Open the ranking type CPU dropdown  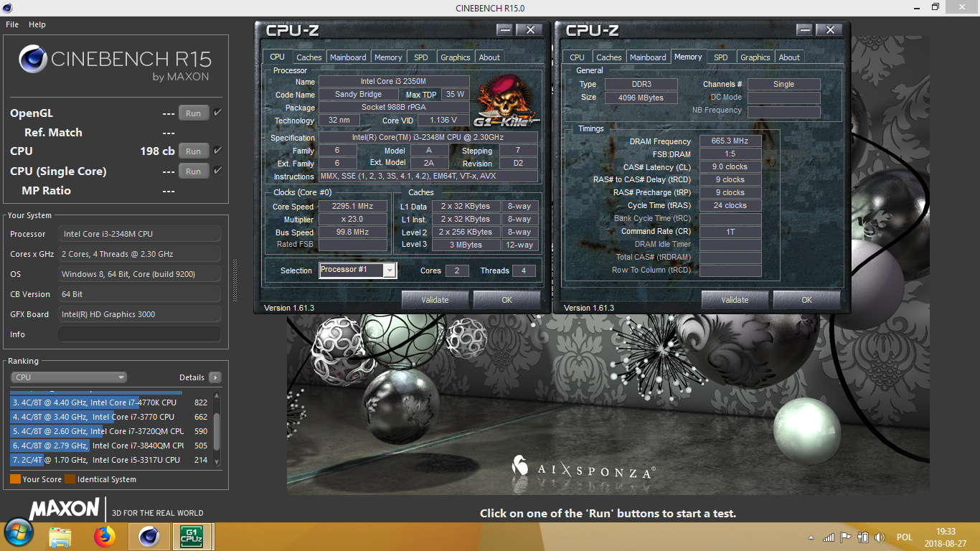[x=69, y=377]
